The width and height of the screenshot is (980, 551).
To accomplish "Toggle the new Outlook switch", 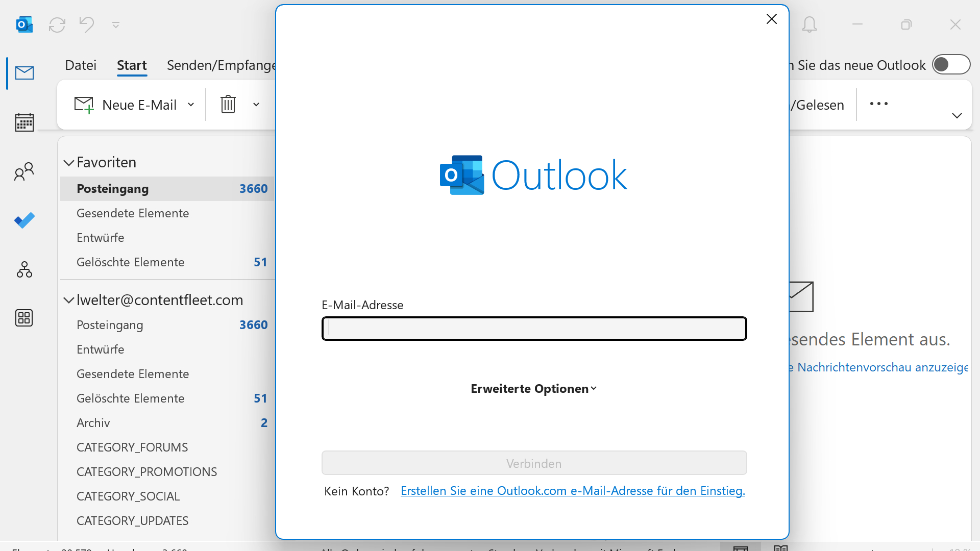I will coord(951,65).
